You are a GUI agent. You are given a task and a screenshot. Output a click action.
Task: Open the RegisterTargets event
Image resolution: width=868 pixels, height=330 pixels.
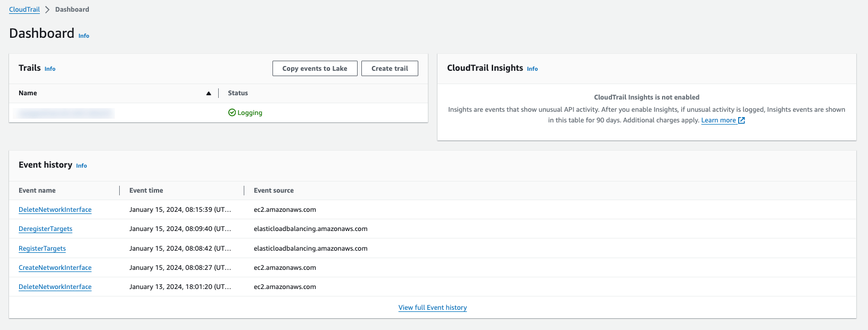42,249
